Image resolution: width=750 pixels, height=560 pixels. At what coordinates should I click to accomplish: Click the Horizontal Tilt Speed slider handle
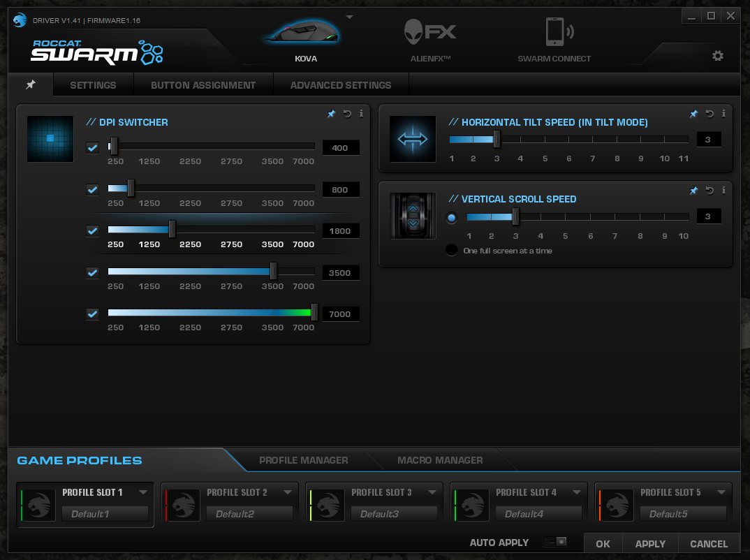[497, 139]
